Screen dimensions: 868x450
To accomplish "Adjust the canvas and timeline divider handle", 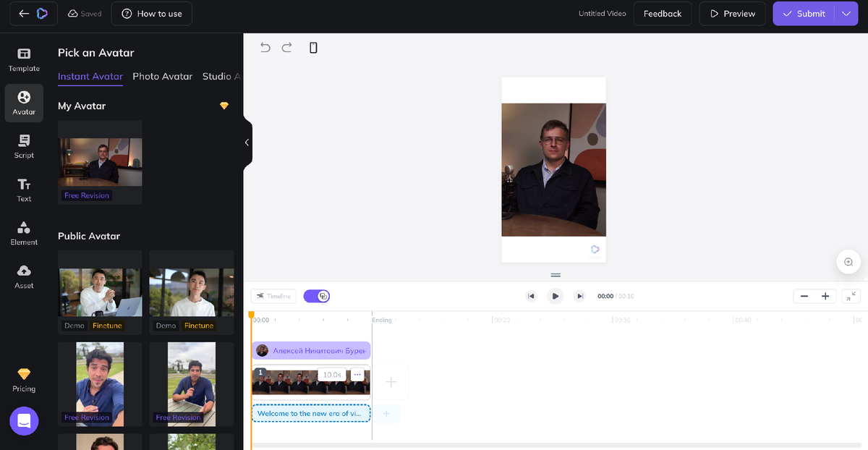I will (x=556, y=275).
